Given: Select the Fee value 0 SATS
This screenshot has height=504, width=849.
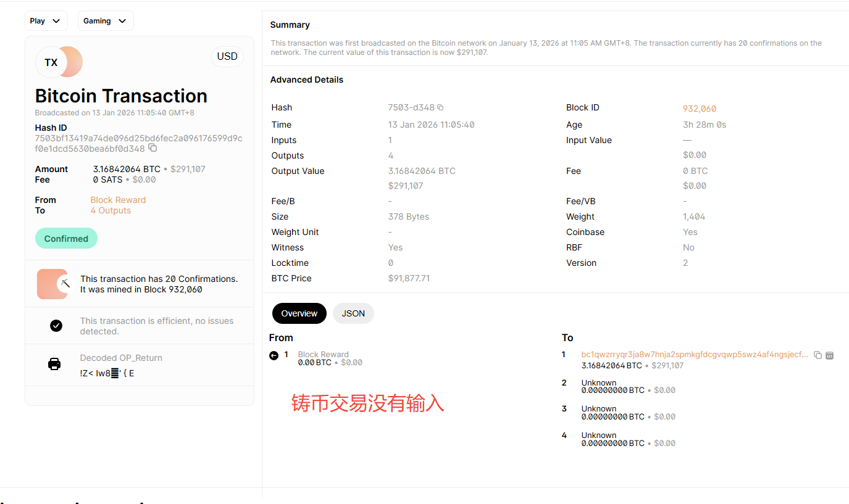Looking at the screenshot, I should tap(107, 180).
